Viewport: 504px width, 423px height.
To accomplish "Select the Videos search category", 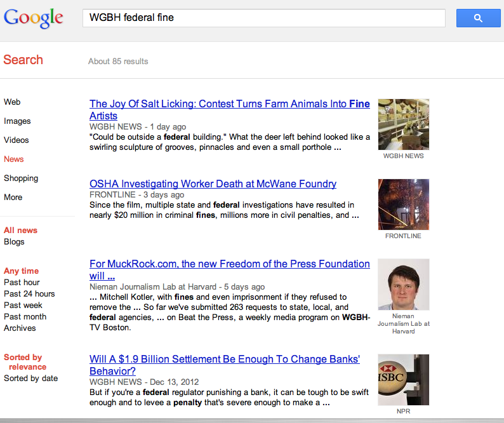I will [17, 140].
